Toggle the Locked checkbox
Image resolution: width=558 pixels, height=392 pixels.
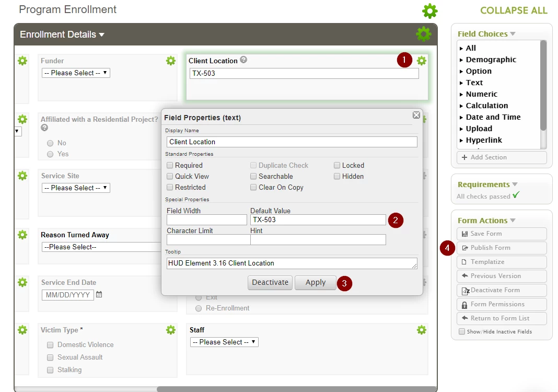337,165
